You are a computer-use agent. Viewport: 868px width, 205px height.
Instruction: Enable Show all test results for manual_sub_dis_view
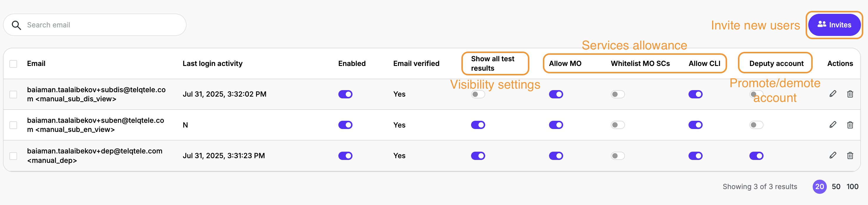click(478, 95)
